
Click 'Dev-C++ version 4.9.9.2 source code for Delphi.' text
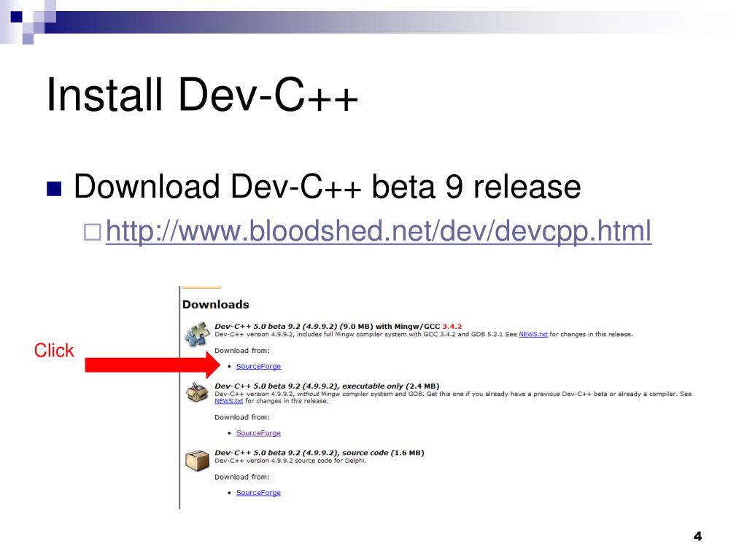(290, 461)
